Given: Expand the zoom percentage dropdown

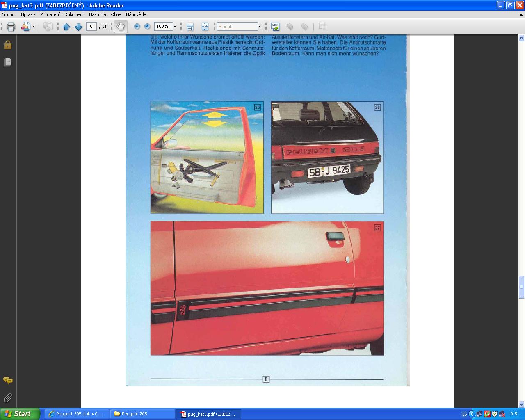Looking at the screenshot, I should [x=175, y=27].
